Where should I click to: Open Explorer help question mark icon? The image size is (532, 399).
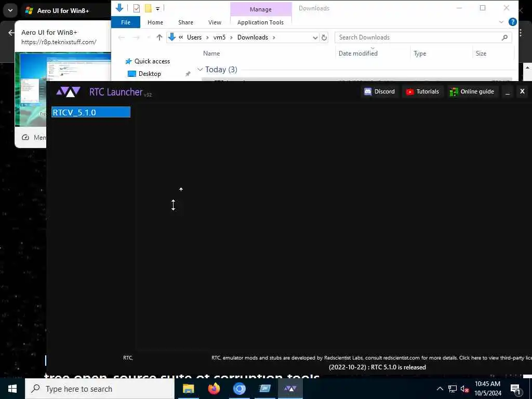pos(512,22)
